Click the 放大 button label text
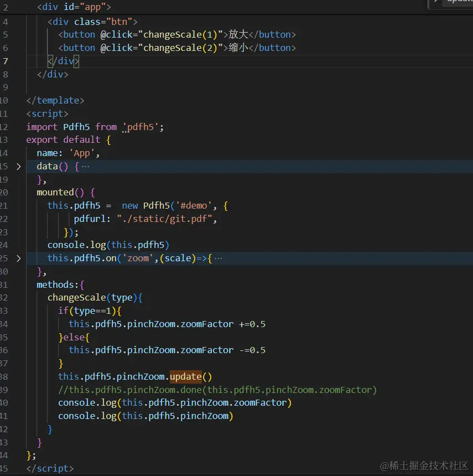Viewport: 473px width, 476px height. click(238, 34)
